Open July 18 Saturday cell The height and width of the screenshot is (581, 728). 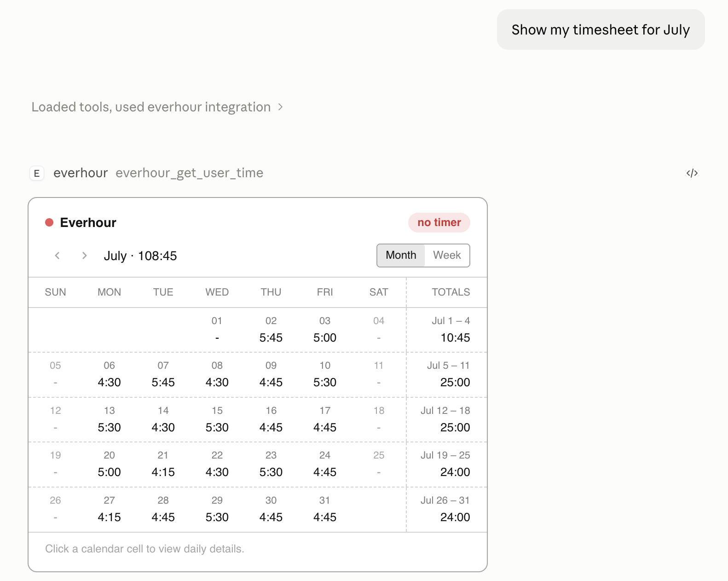pos(379,419)
